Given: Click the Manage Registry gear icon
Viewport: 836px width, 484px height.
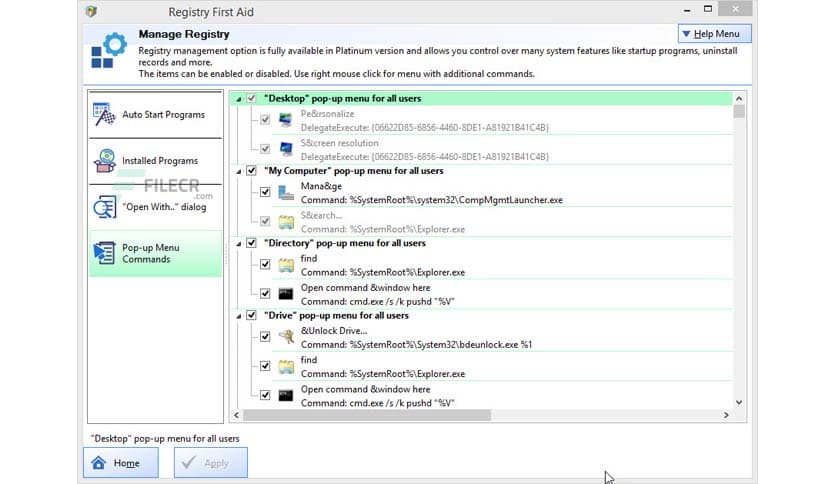Looking at the screenshot, I should [109, 51].
